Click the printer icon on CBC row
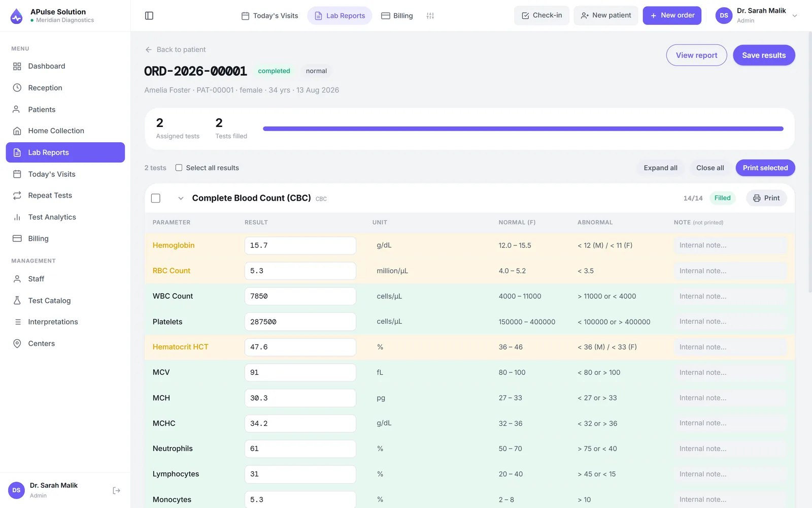Image resolution: width=812 pixels, height=508 pixels. pyautogui.click(x=757, y=198)
